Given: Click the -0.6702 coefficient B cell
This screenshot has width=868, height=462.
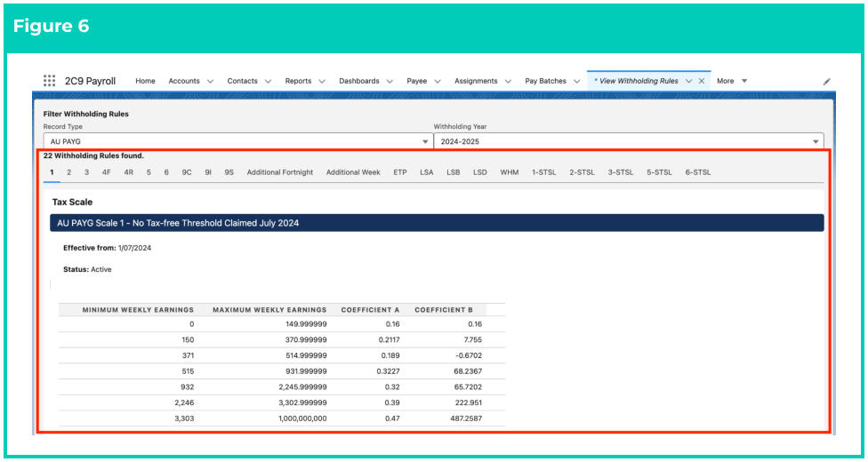Looking at the screenshot, I should tap(468, 355).
